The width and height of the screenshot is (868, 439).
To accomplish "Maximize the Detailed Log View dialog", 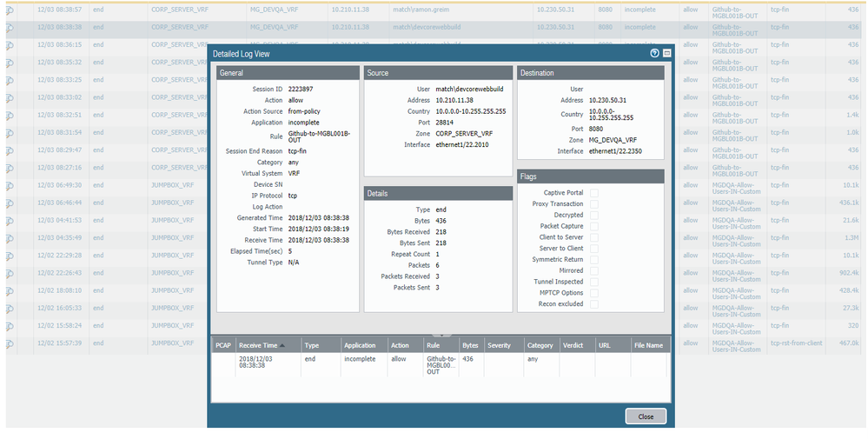I will [x=666, y=53].
